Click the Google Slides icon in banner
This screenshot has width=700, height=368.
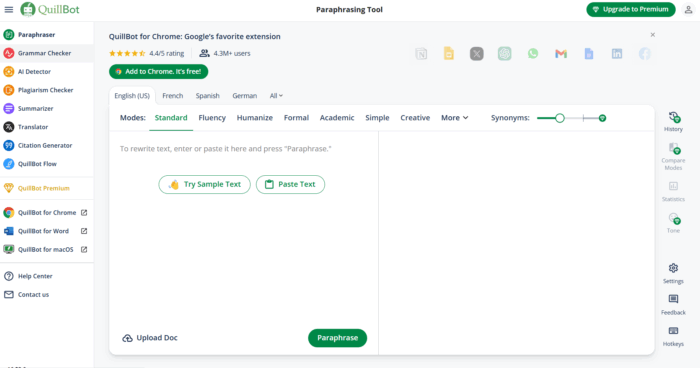coord(449,53)
